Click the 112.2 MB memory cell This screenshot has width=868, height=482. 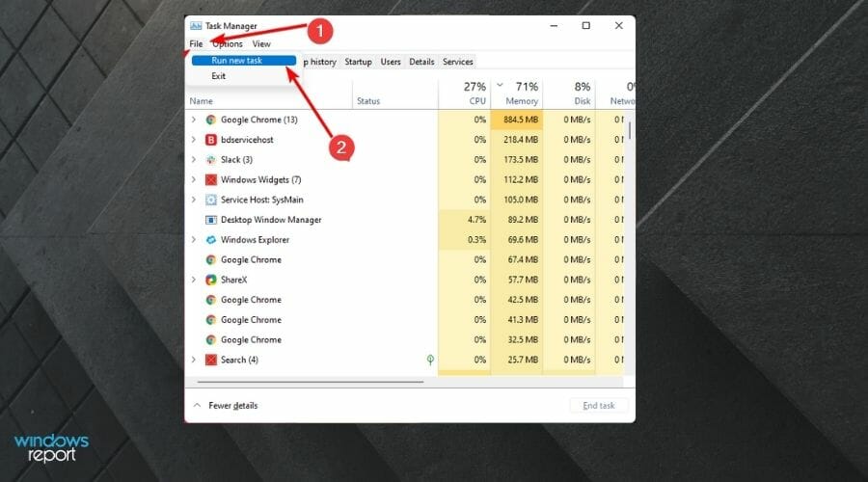[x=517, y=180]
